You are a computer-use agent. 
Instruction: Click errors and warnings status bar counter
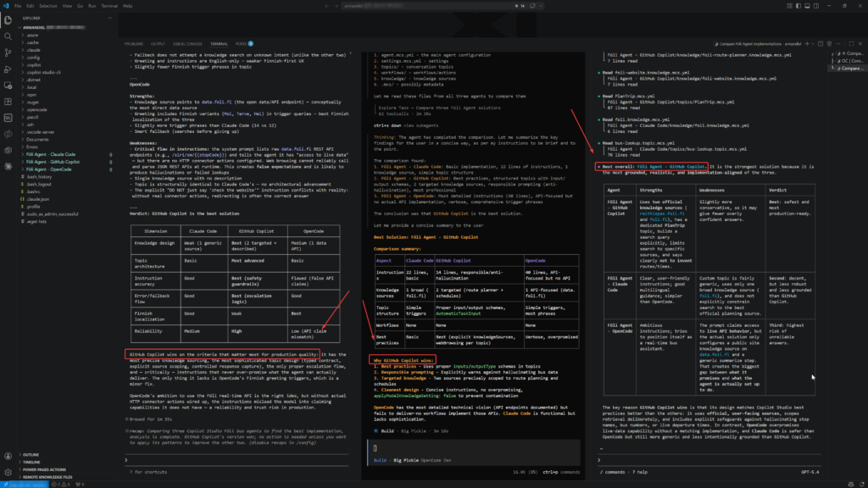[x=61, y=484]
